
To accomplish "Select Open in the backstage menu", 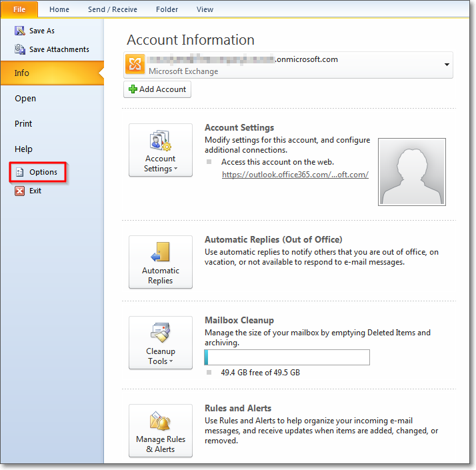I will point(25,99).
